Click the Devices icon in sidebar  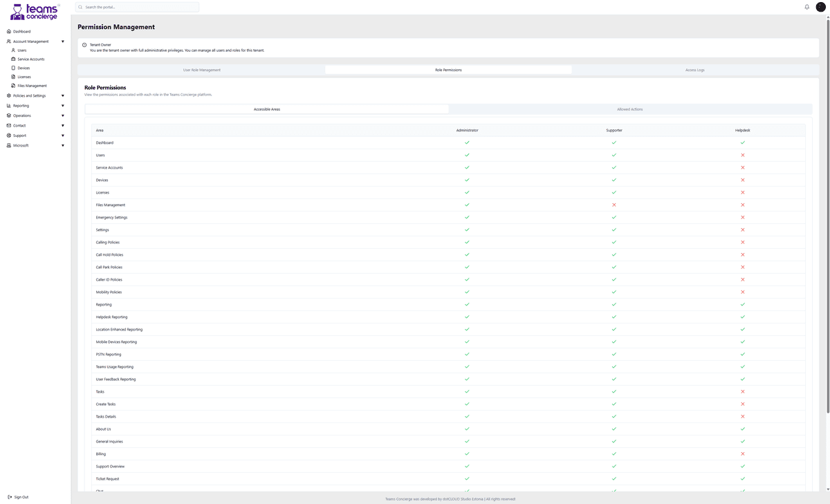point(13,68)
